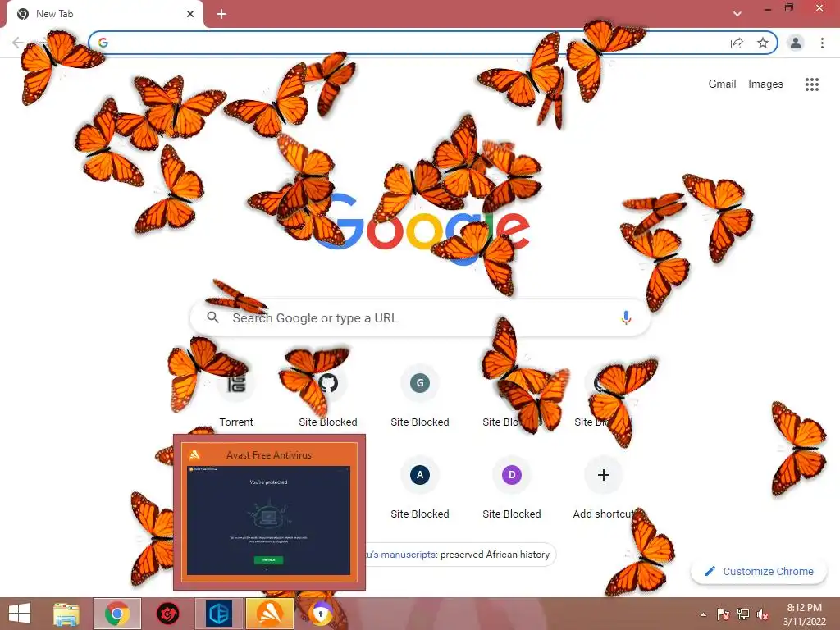This screenshot has height=630, width=840.
Task: Open the A Site Blocked shortcut
Action: pyautogui.click(x=420, y=487)
